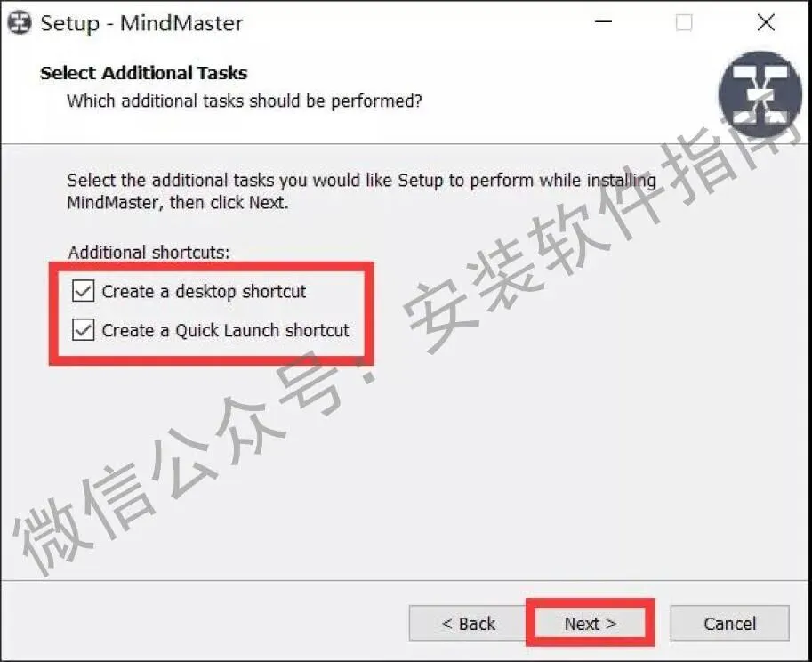Cancel the MindMaster installation
The height and width of the screenshot is (662, 812).
coord(729,623)
